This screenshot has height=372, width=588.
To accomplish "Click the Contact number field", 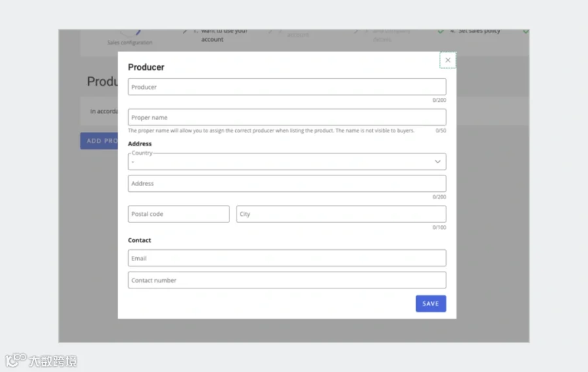I will pos(287,280).
